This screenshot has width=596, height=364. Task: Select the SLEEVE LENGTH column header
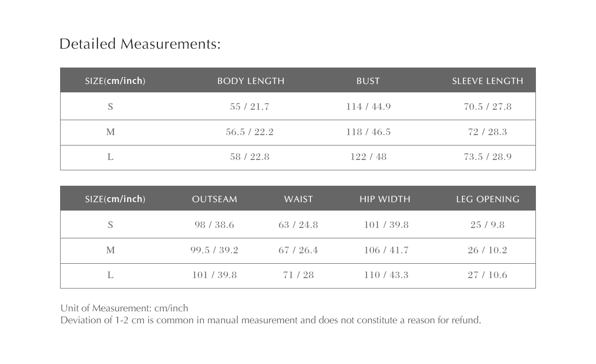point(487,81)
